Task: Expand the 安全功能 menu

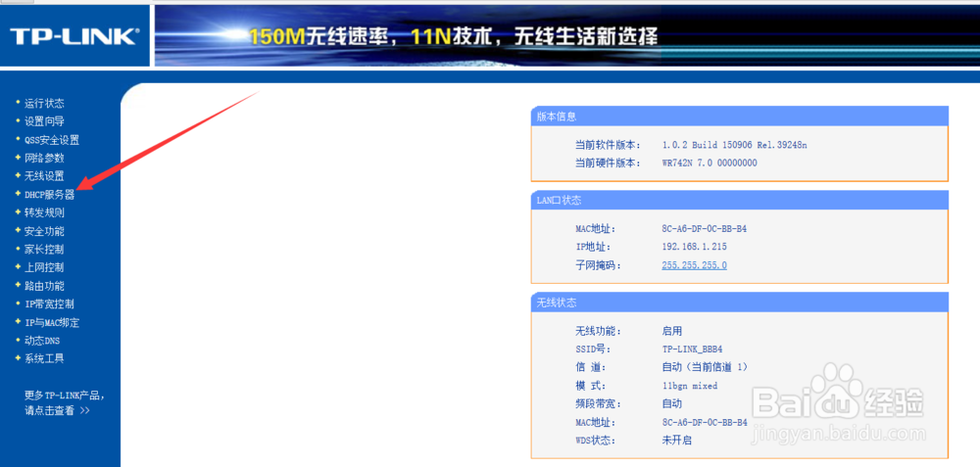Action: (x=44, y=231)
